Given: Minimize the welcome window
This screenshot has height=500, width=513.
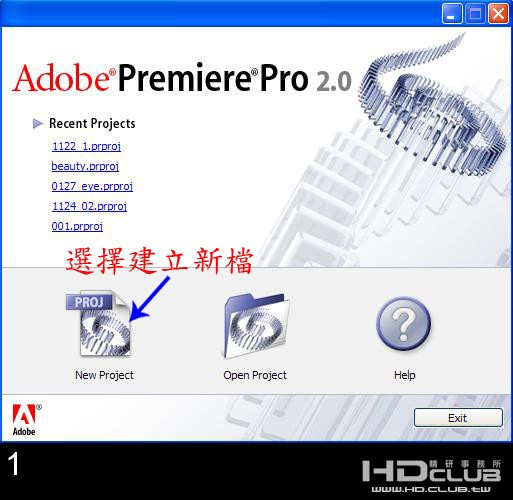Looking at the screenshot, I should (452, 14).
